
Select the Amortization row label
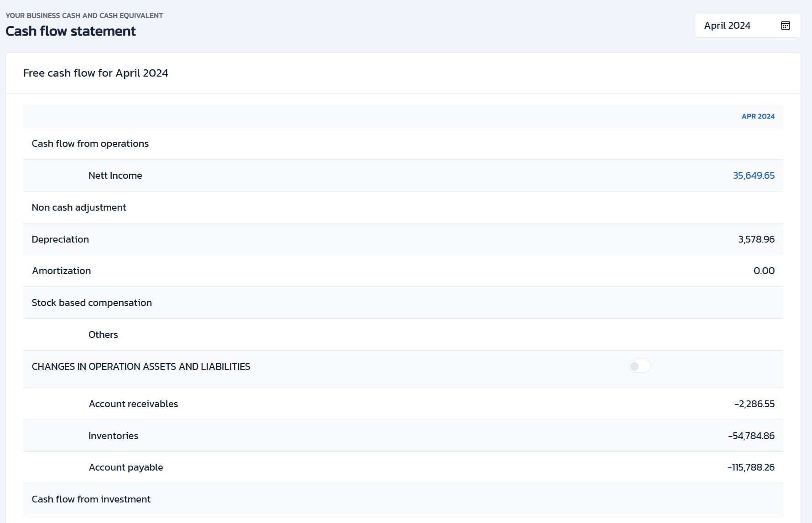pyautogui.click(x=62, y=271)
